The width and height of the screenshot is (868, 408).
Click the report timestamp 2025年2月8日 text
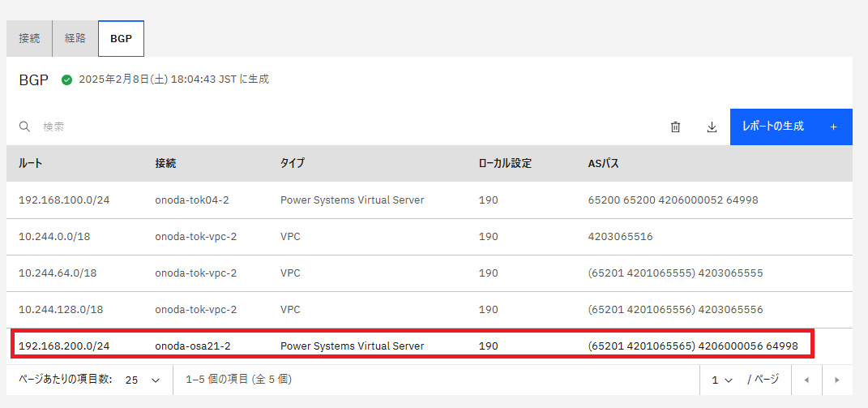click(173, 79)
